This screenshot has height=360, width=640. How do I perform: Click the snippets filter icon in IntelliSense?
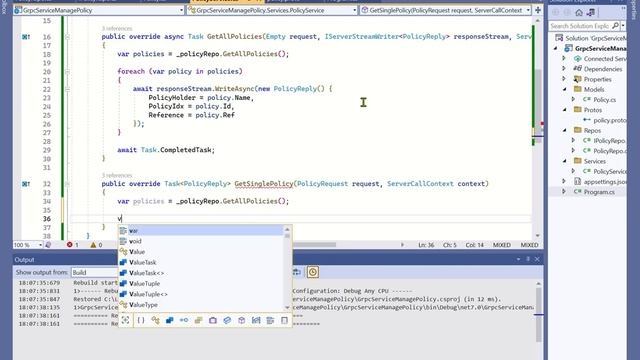pyautogui.click(x=284, y=320)
